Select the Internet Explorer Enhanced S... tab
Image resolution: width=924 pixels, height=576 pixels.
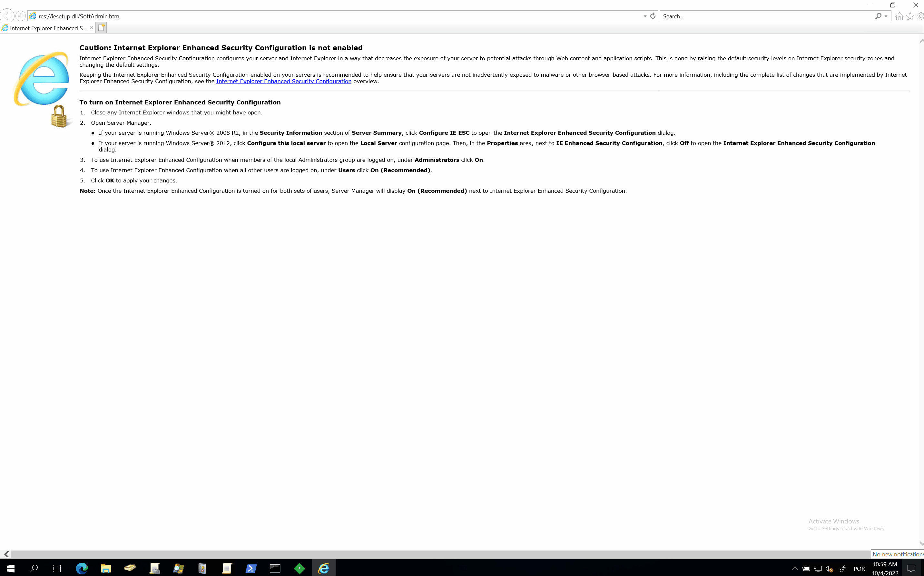click(x=48, y=28)
